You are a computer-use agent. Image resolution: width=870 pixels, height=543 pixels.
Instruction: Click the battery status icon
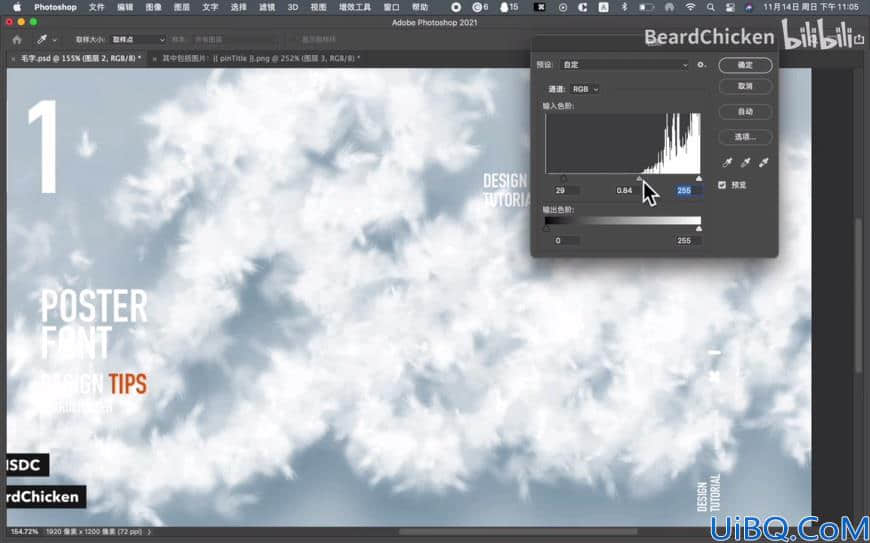pyautogui.click(x=646, y=7)
